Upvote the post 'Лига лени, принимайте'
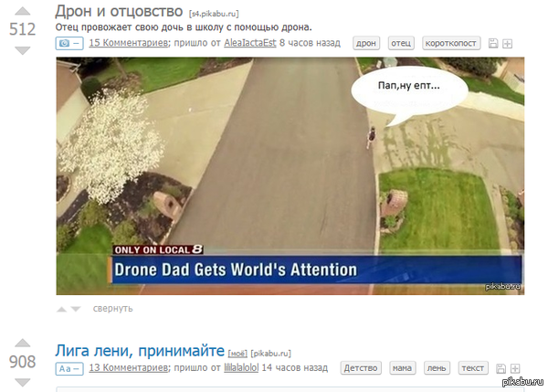Image resolution: width=548 pixels, height=392 pixels. 23,344
